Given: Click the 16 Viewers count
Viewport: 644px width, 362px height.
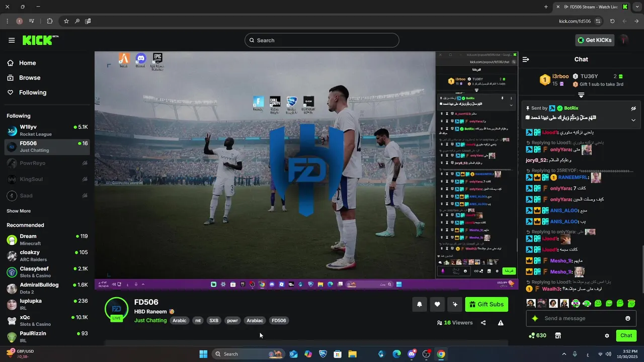Looking at the screenshot, I should pos(455,323).
